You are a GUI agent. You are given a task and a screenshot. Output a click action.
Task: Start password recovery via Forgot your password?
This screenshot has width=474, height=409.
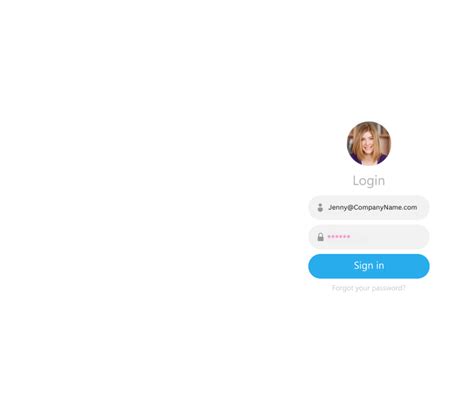[369, 288]
